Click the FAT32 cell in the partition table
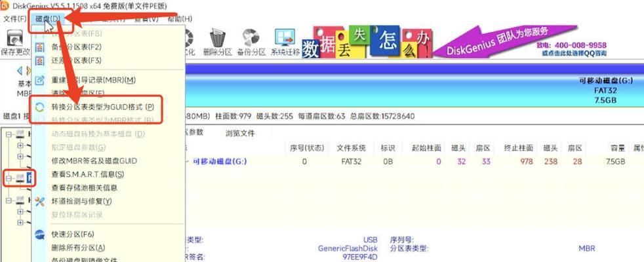The width and height of the screenshot is (644, 262). tap(351, 162)
